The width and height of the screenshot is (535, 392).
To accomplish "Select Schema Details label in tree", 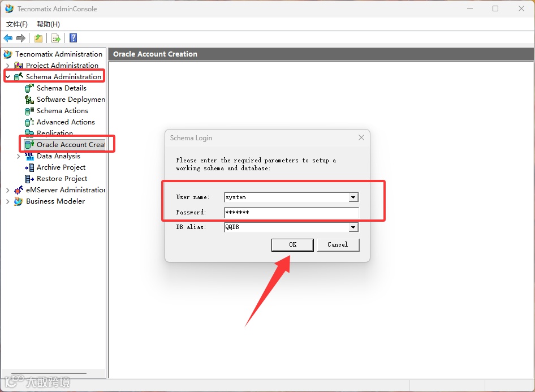I will [62, 88].
